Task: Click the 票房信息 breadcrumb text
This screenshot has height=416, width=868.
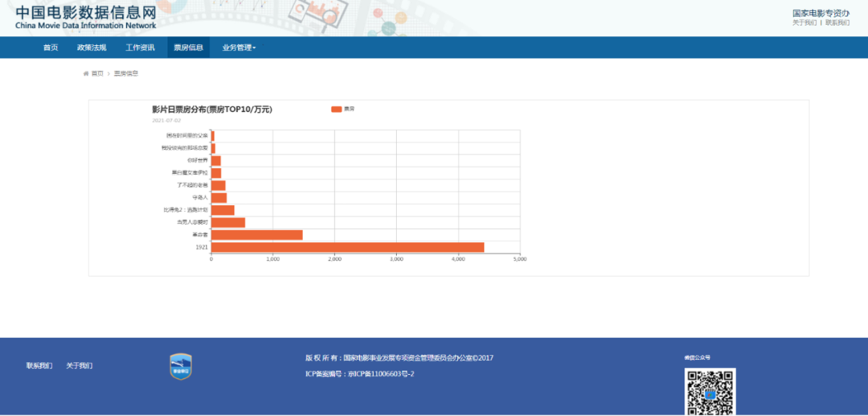Action: (126, 73)
